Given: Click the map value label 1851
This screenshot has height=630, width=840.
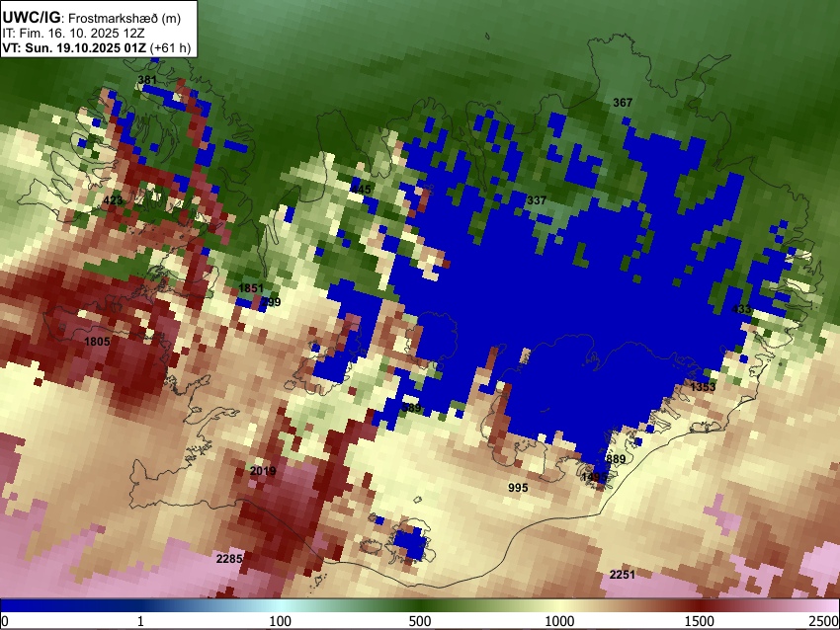Looking at the screenshot, I should point(251,288).
